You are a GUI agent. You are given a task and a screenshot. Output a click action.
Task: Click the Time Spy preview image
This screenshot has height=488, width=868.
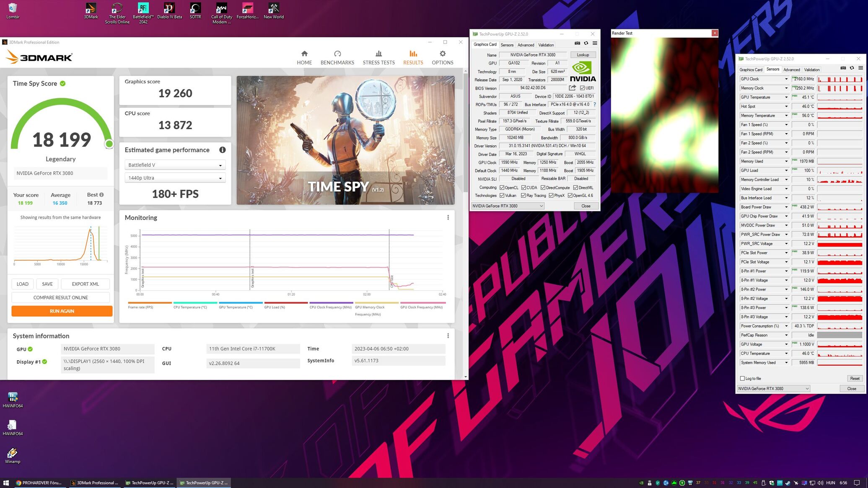pos(345,140)
